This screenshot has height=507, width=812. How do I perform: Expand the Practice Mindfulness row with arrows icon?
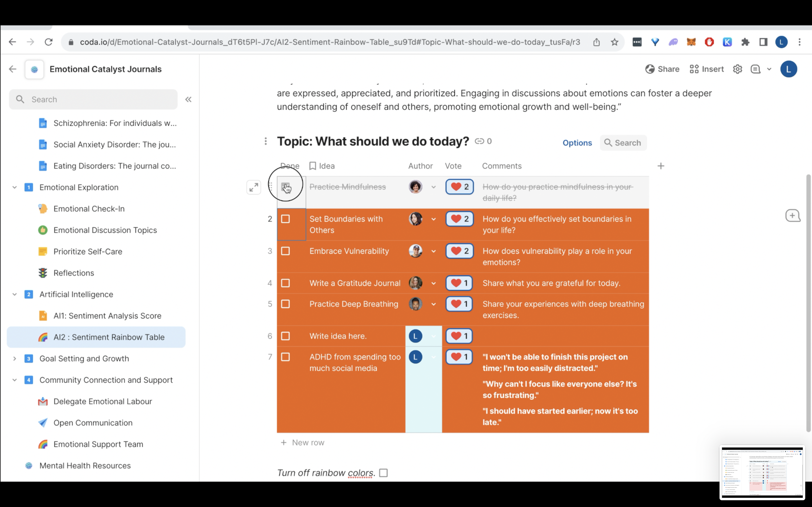tap(254, 187)
